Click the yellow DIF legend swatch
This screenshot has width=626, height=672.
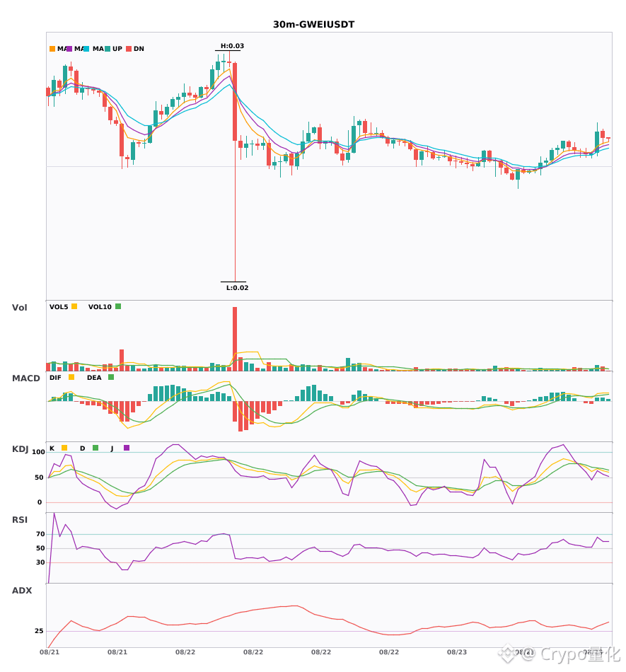71,377
